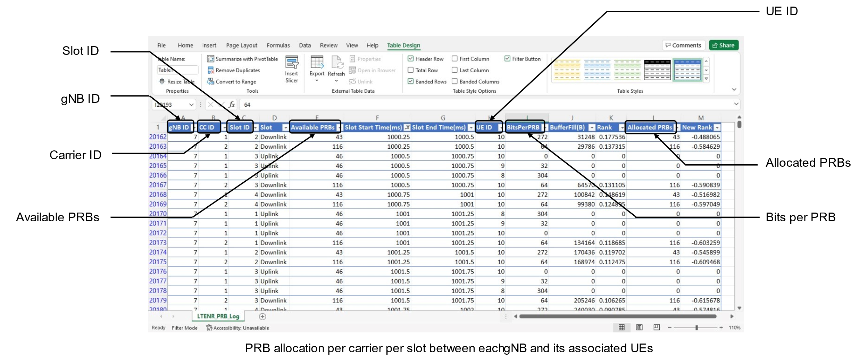This screenshot has height=363, width=868.
Task: Click the 110% zoom level
Action: [x=734, y=328]
